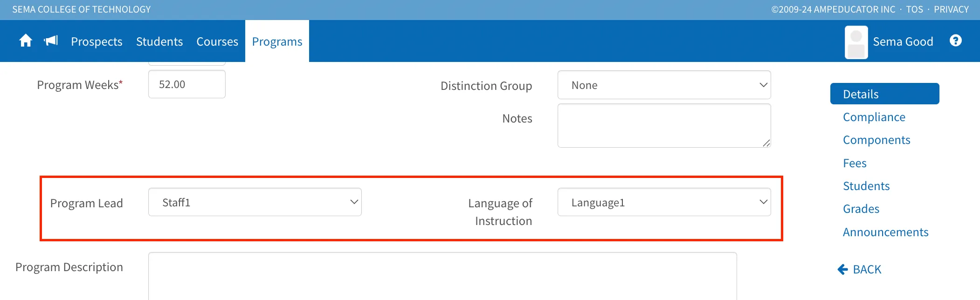This screenshot has width=980, height=300.
Task: Select the Programs tab
Action: (x=277, y=41)
